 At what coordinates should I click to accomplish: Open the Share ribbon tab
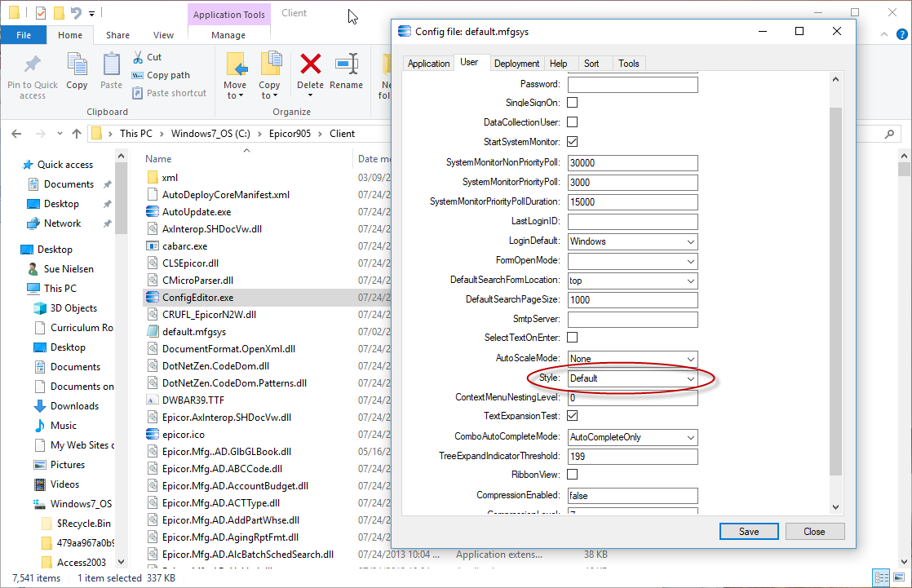118,35
